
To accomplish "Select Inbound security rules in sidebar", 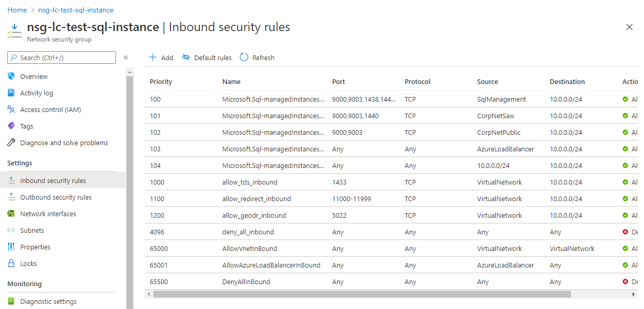I will click(x=52, y=179).
